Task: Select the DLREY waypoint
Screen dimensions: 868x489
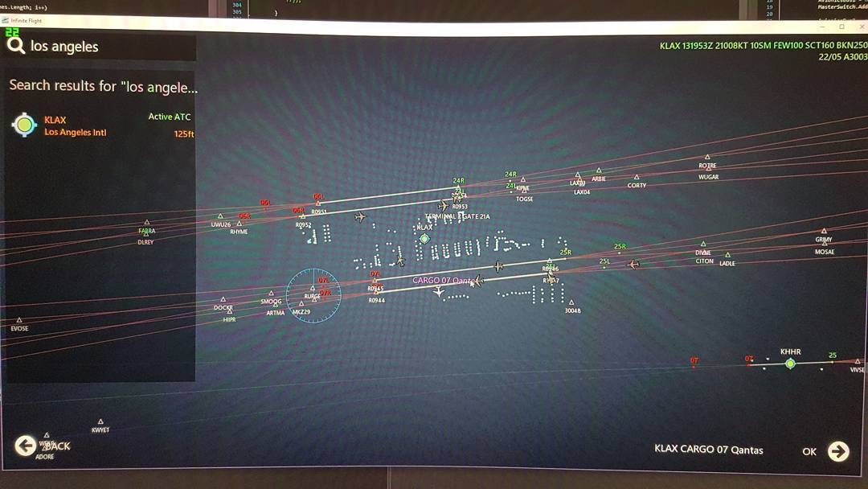Action: click(145, 239)
